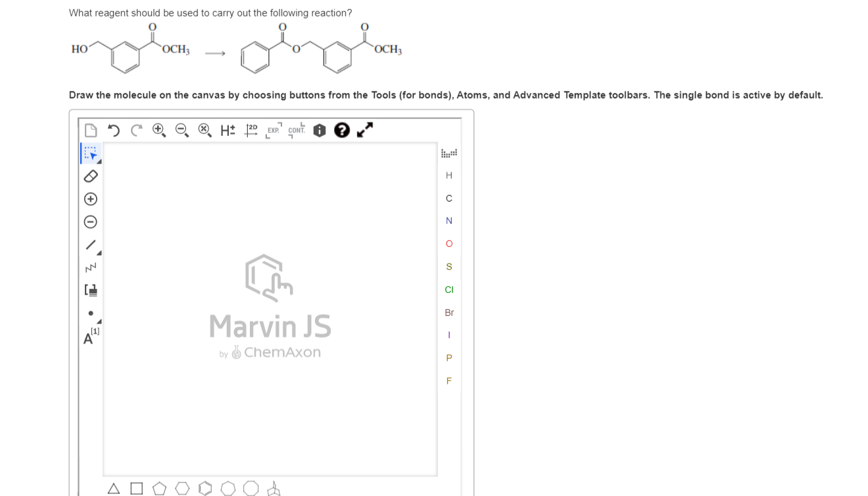Click the Clean 2D icon
The height and width of the screenshot is (496, 868).
pos(251,130)
